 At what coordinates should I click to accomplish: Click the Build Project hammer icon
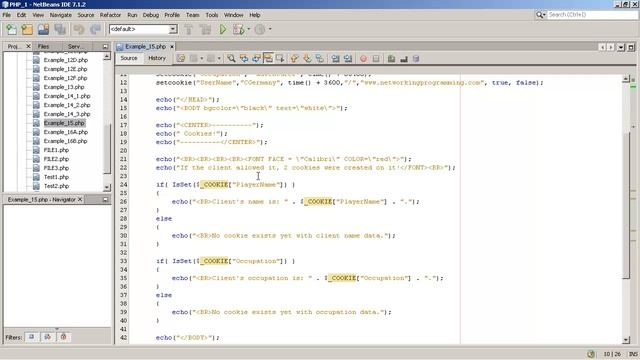click(189, 29)
